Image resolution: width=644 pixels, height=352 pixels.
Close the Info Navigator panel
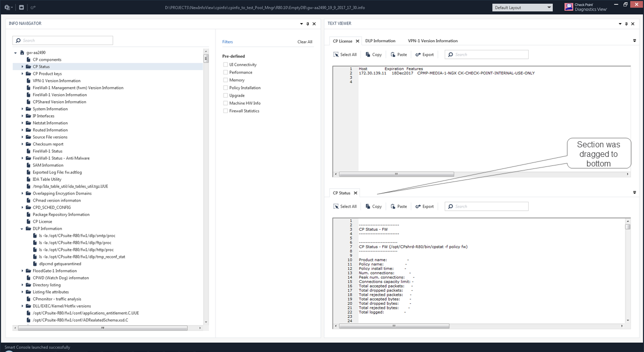(x=314, y=24)
